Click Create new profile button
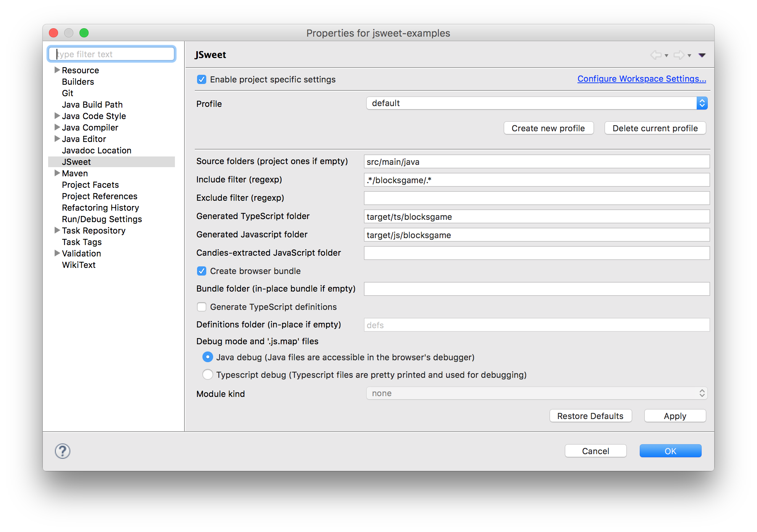 point(548,128)
